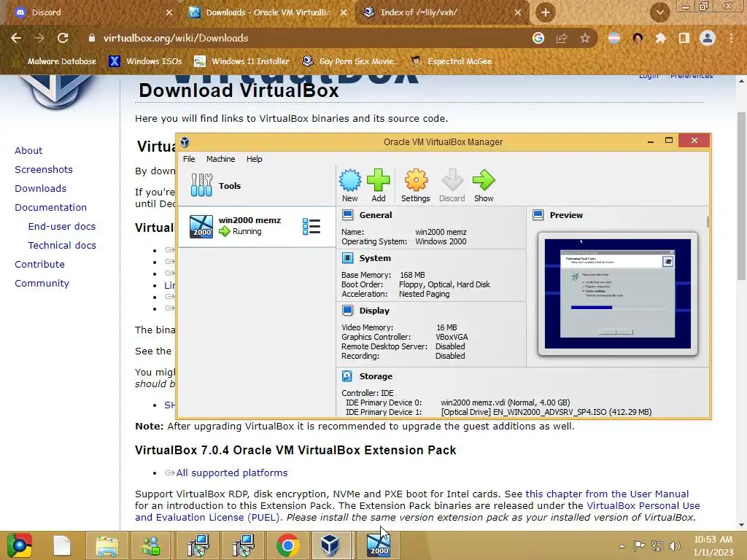Open Technical docs sidebar link
The height and width of the screenshot is (560, 747).
[62, 246]
